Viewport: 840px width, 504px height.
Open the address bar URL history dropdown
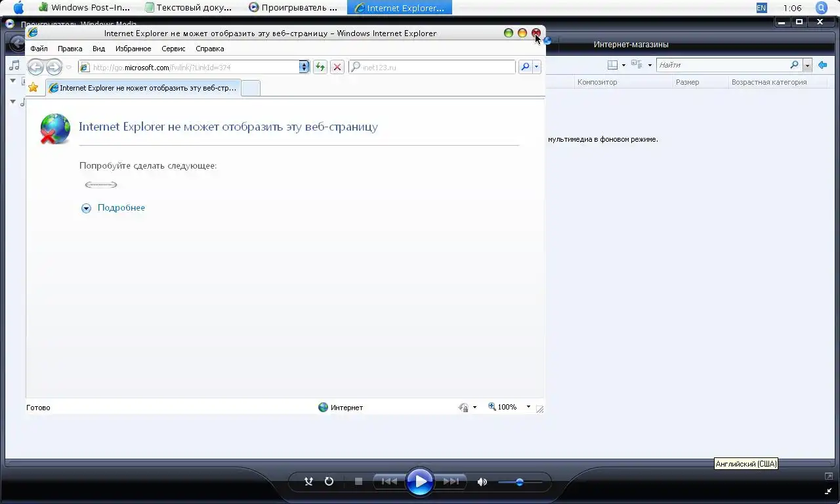point(304,67)
